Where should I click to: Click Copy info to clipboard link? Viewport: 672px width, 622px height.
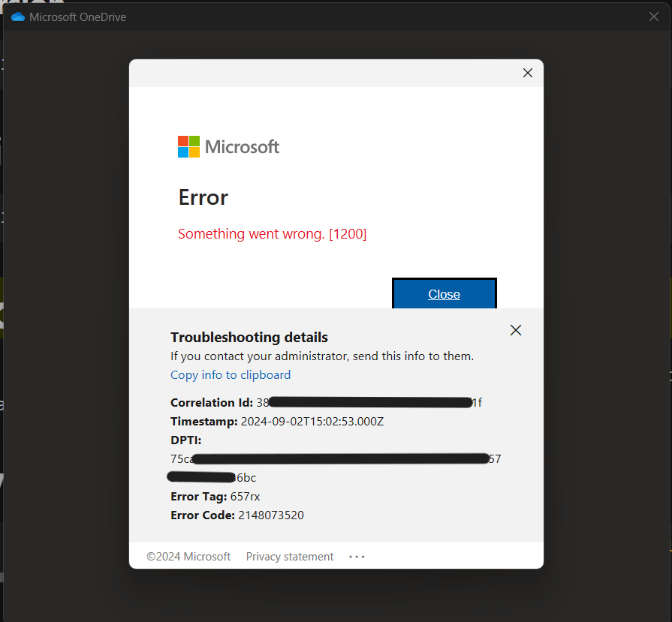231,375
